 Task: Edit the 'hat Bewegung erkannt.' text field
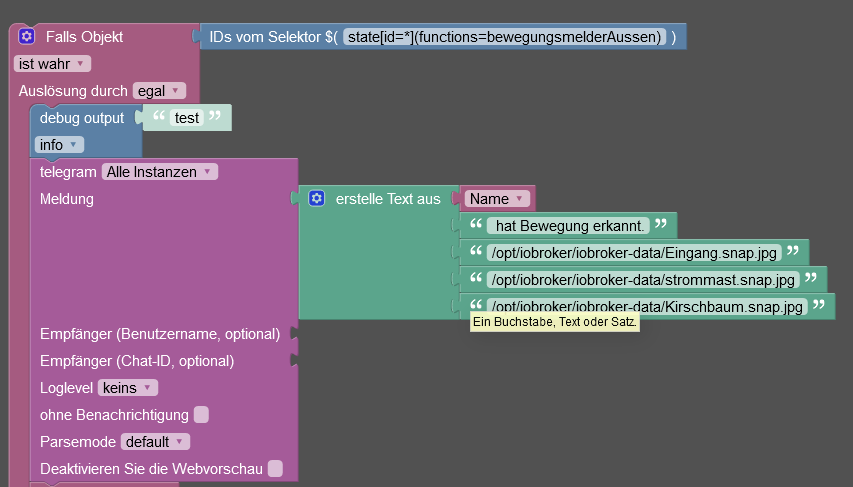[x=568, y=226]
